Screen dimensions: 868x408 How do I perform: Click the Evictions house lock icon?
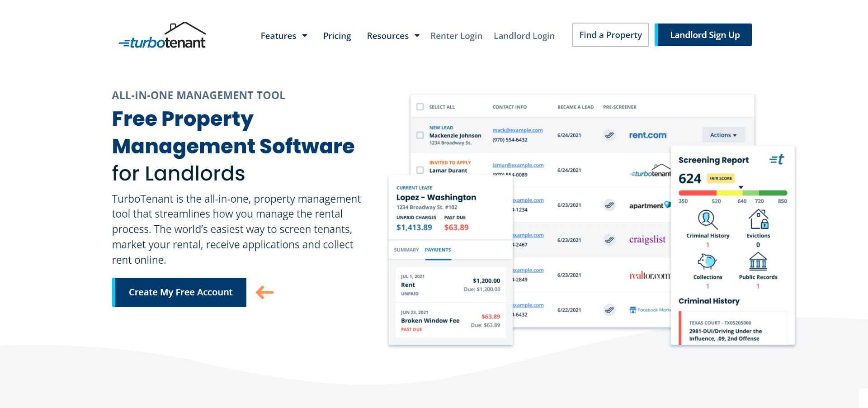point(759,219)
